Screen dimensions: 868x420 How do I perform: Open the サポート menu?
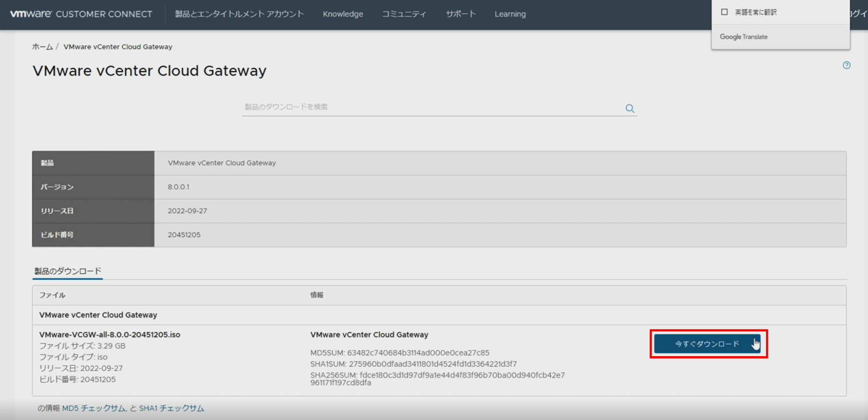pos(461,14)
